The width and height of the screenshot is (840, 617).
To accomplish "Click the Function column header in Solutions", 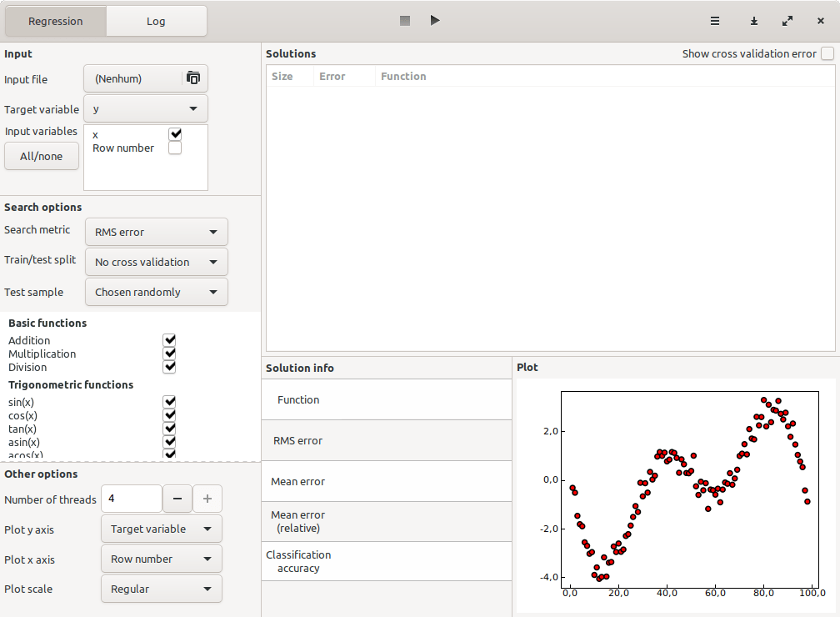I will pyautogui.click(x=605, y=76).
